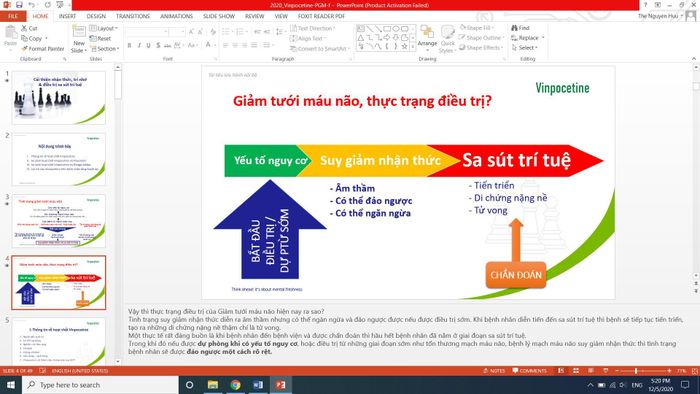
Task: Open Find in the Editing group
Action: tap(520, 28)
